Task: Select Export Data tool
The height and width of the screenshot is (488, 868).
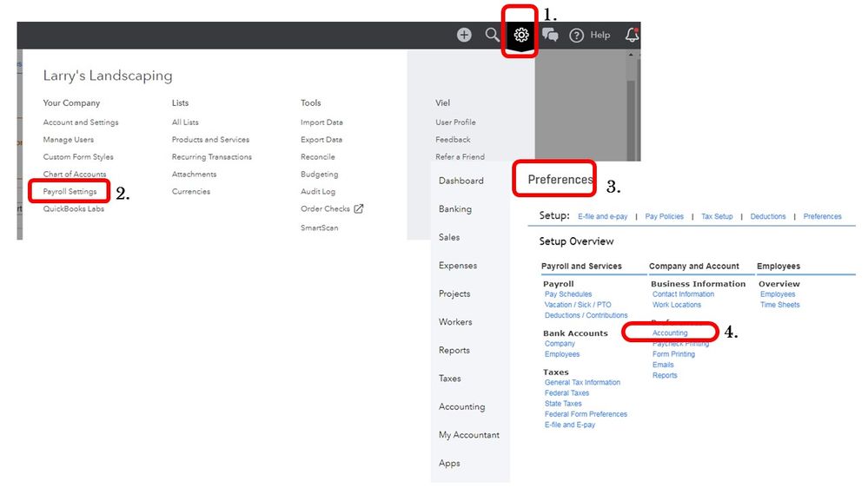Action: coord(321,140)
